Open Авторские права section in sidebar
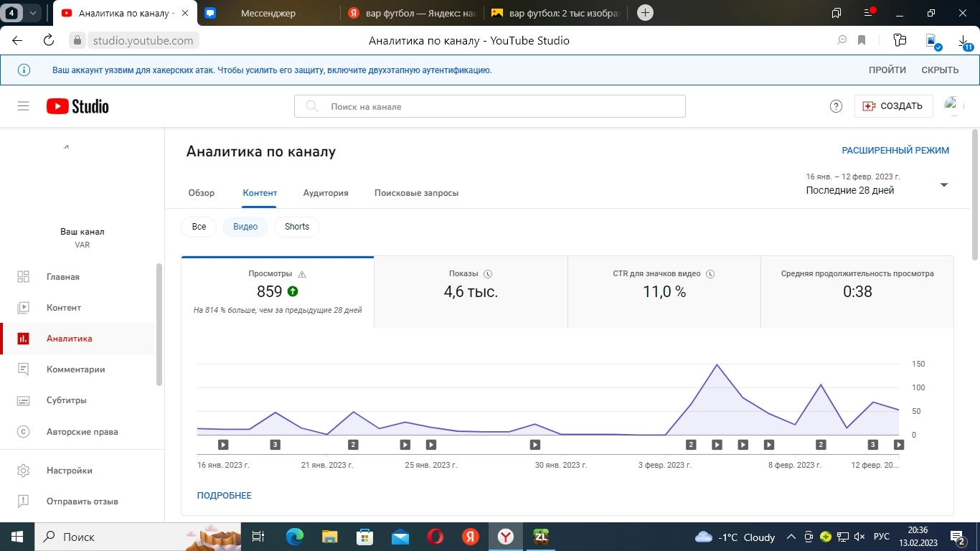 [x=82, y=432]
